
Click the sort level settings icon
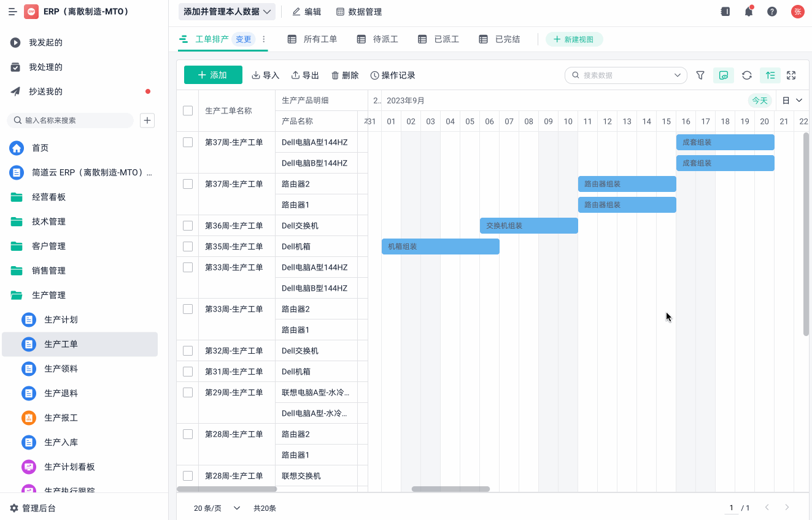(770, 75)
